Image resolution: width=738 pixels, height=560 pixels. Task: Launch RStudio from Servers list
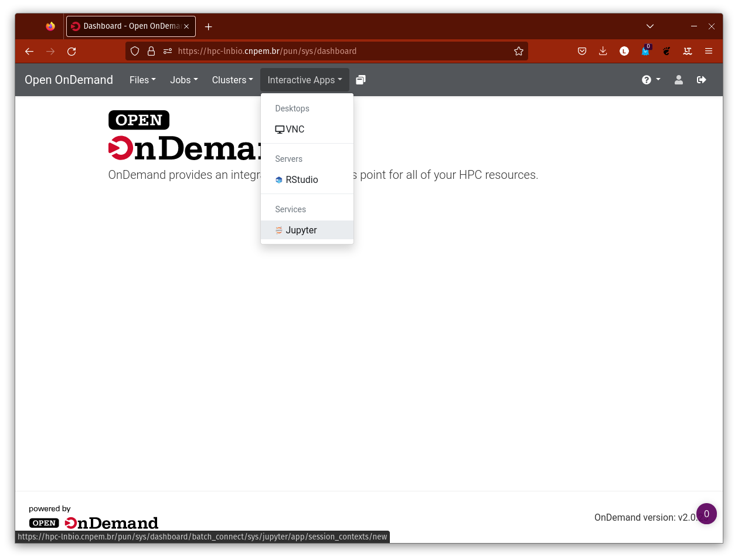point(307,179)
